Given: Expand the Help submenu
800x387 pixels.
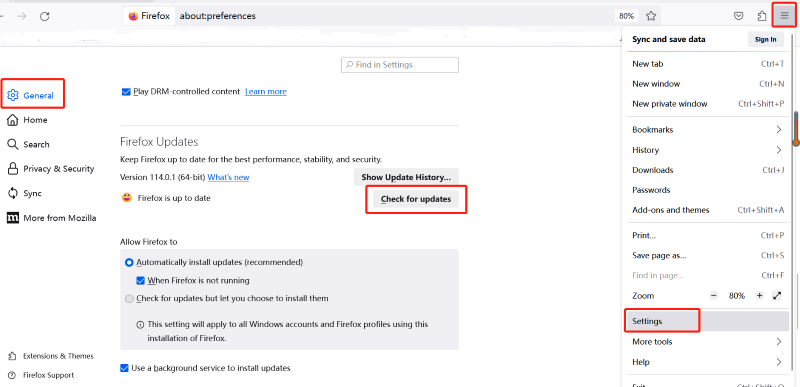Looking at the screenshot, I should click(707, 362).
